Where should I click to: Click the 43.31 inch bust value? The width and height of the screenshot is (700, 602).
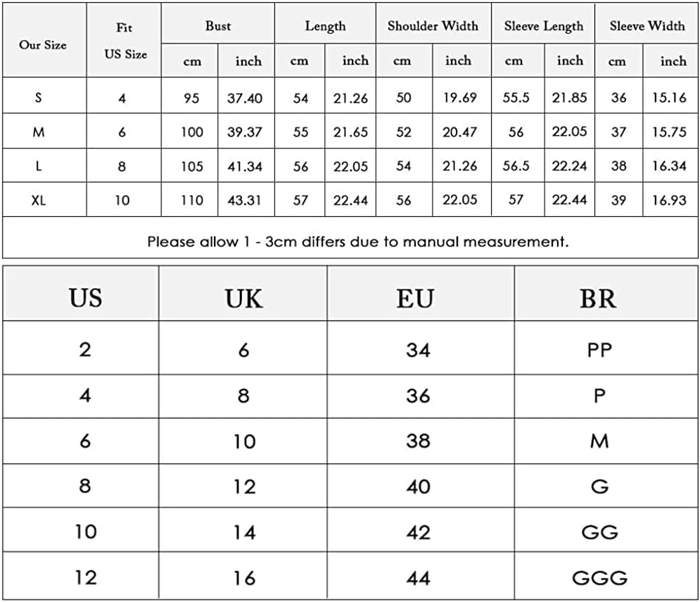point(244,200)
